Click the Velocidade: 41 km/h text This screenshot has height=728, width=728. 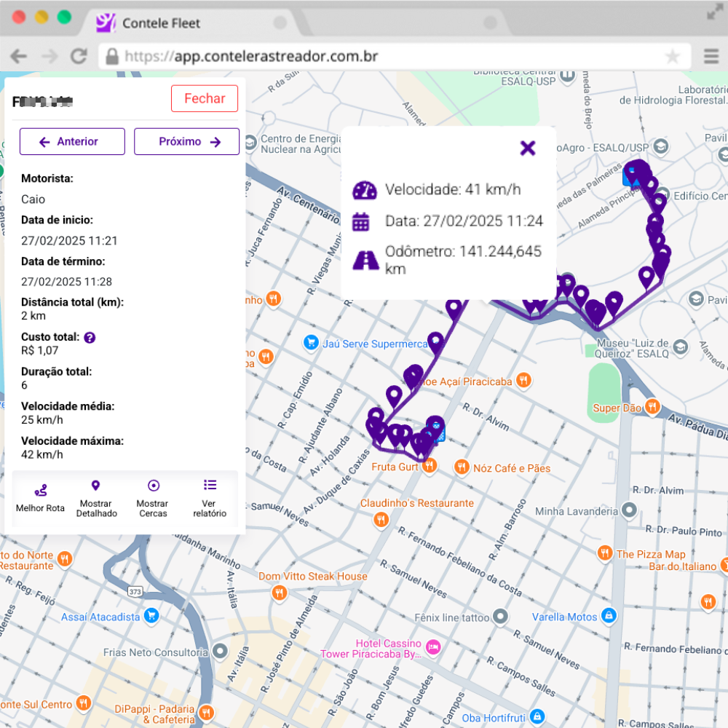(453, 190)
